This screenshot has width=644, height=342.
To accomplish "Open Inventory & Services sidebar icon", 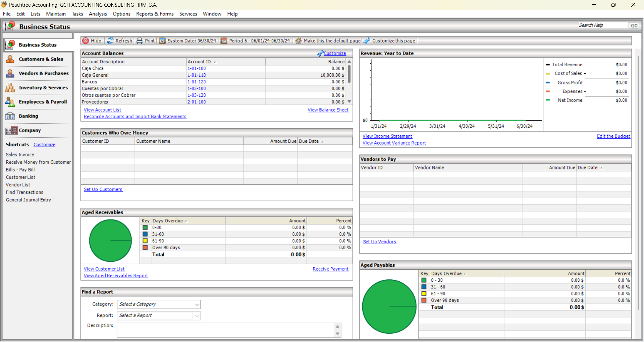I will [x=10, y=88].
